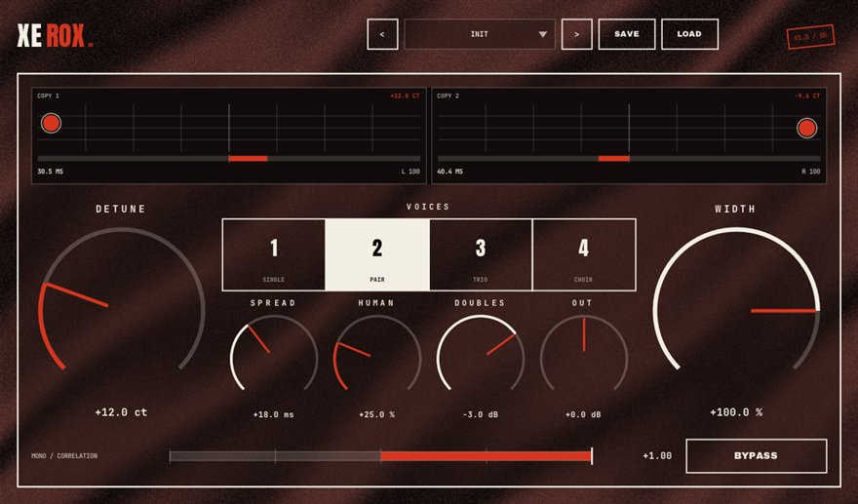
Task: Click the Copy 1 +12.0 CT readout
Action: (405, 96)
